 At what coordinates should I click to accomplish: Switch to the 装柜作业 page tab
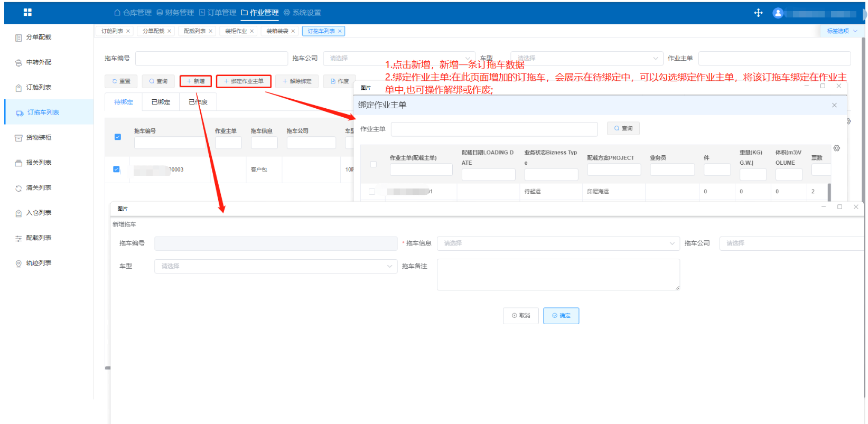coord(236,31)
